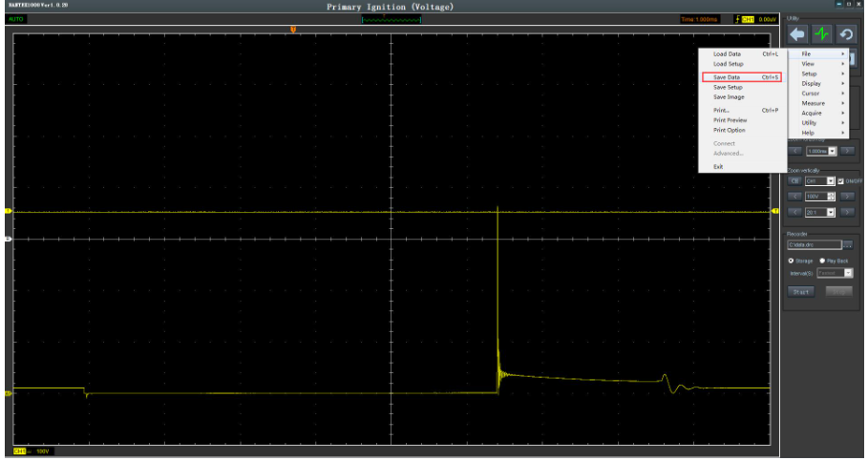Open the horizontal timebase 1.000ms dropdown

pos(821,151)
